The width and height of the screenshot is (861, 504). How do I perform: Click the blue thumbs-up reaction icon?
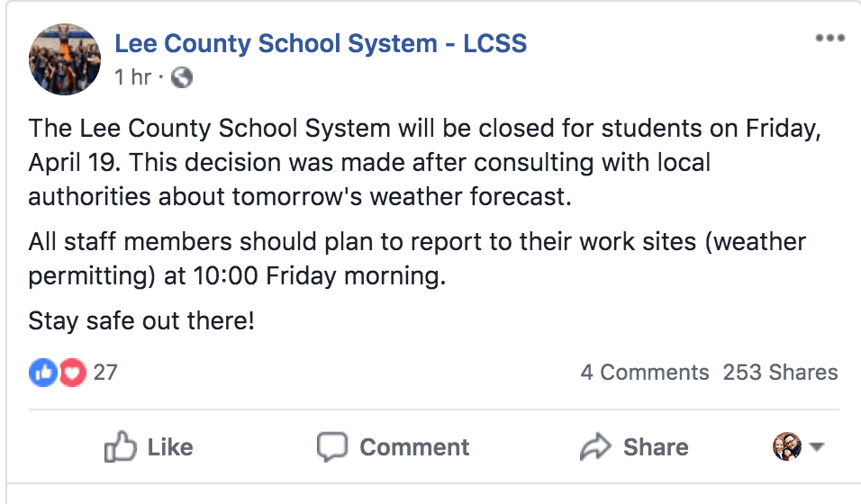42,372
